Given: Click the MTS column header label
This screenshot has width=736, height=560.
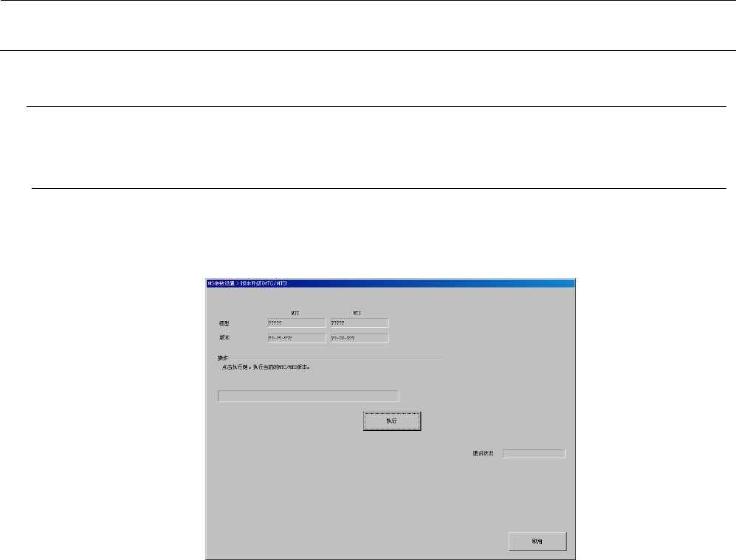Looking at the screenshot, I should point(357,314).
